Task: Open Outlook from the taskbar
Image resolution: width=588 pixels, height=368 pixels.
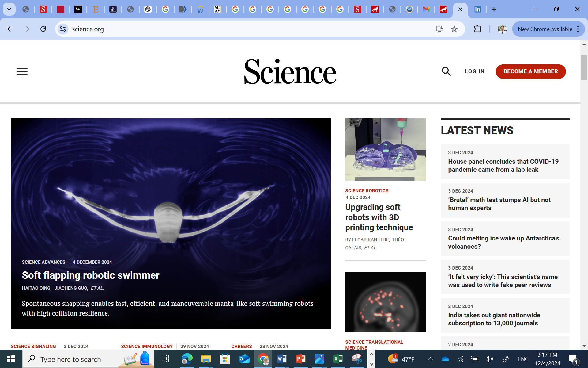Action: (x=244, y=359)
